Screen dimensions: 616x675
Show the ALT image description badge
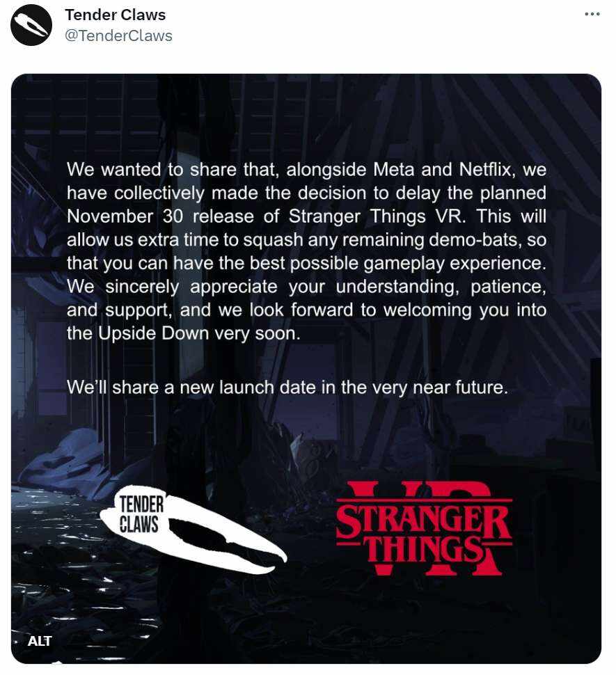[x=40, y=641]
